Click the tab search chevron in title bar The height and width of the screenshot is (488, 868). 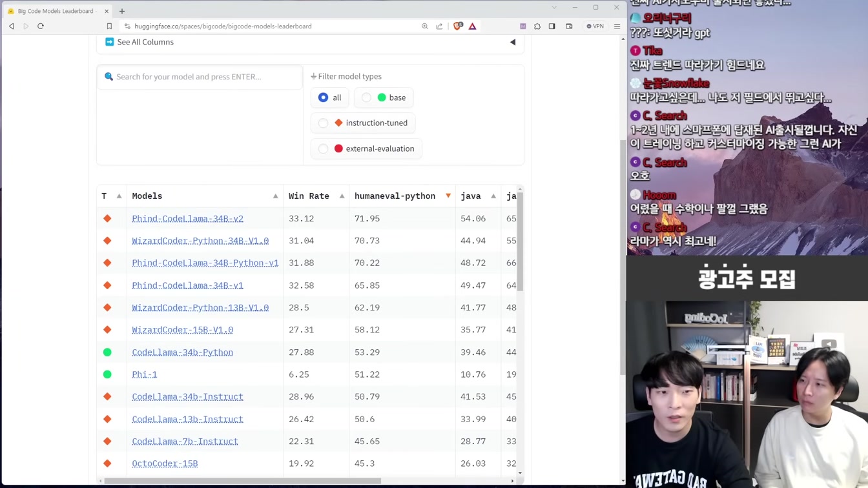point(553,8)
